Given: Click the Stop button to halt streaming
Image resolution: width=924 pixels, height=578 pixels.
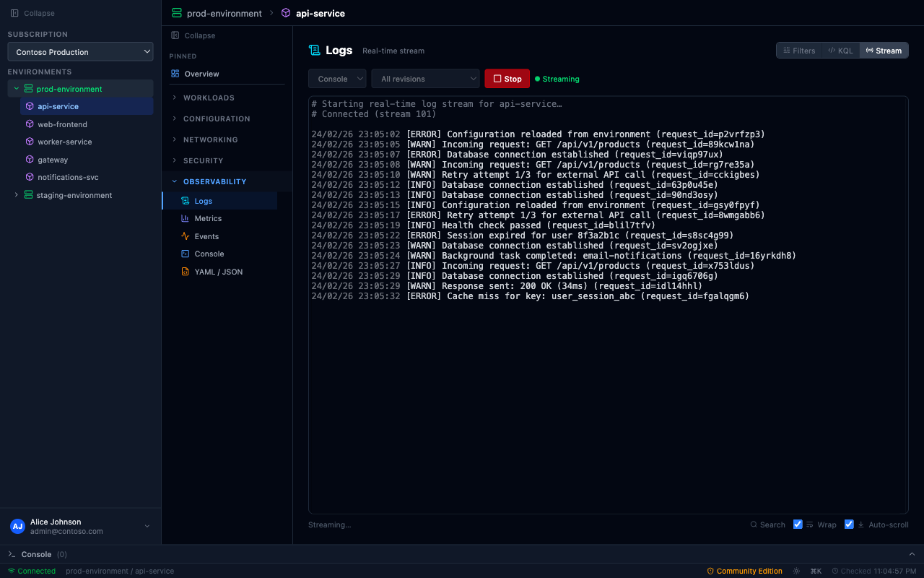Looking at the screenshot, I should click(507, 78).
